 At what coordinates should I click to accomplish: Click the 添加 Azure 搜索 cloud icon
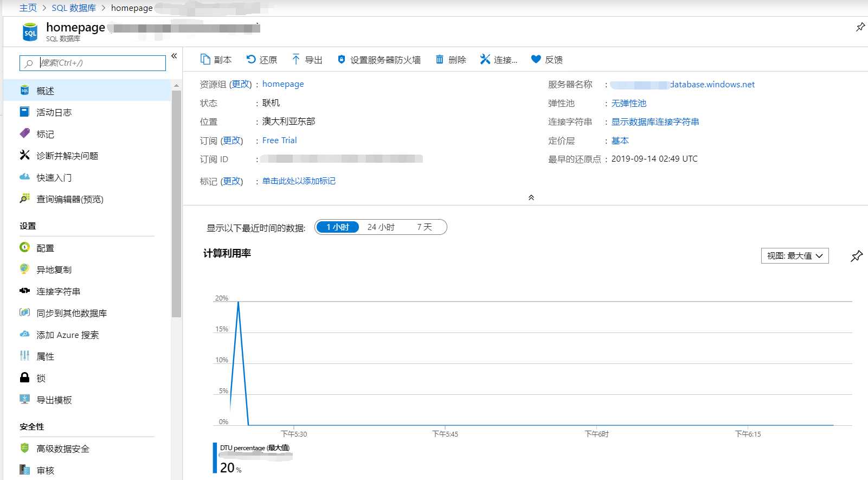click(24, 334)
